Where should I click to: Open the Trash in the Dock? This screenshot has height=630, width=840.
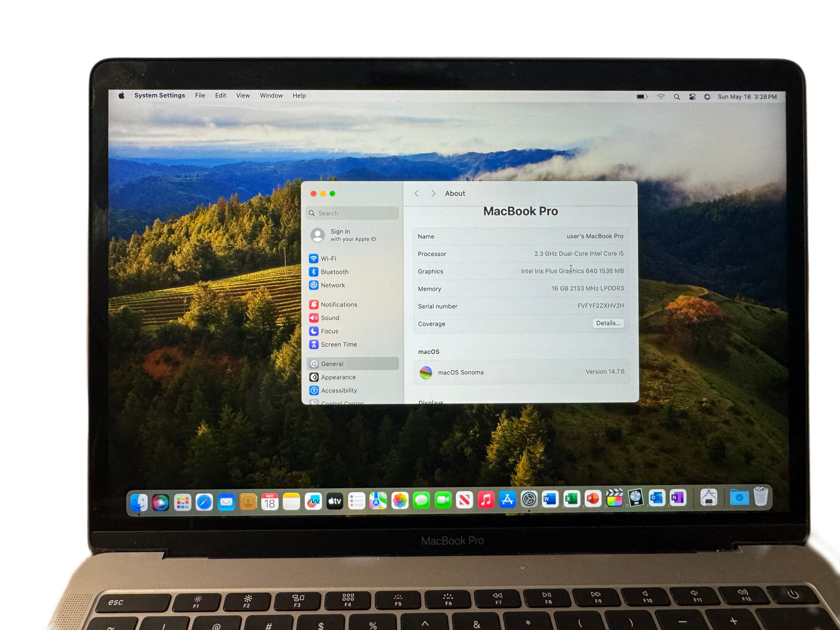(x=761, y=496)
